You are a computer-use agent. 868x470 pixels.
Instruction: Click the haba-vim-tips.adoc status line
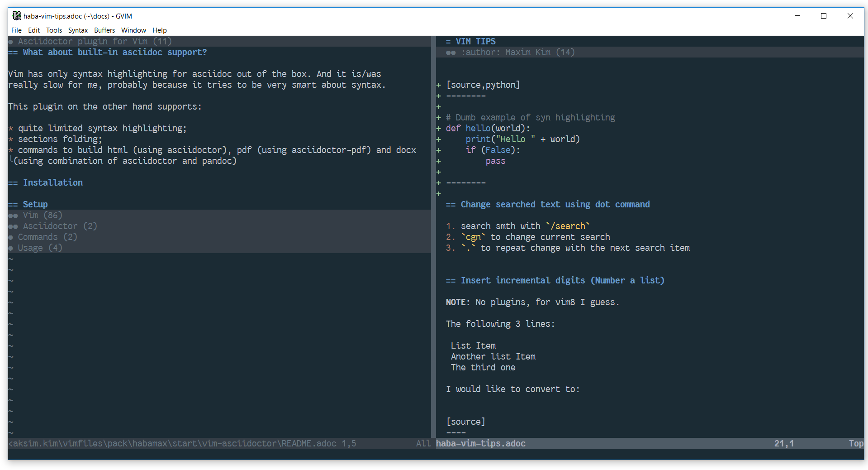click(650, 443)
